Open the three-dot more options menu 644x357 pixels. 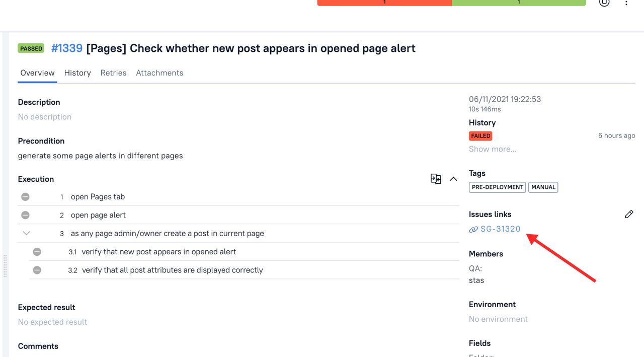point(626,3)
